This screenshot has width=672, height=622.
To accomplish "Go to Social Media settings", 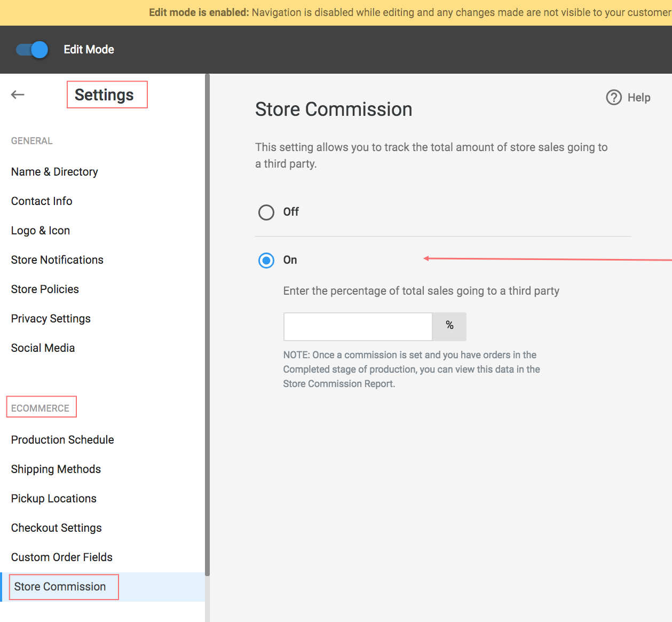I will 43,348.
